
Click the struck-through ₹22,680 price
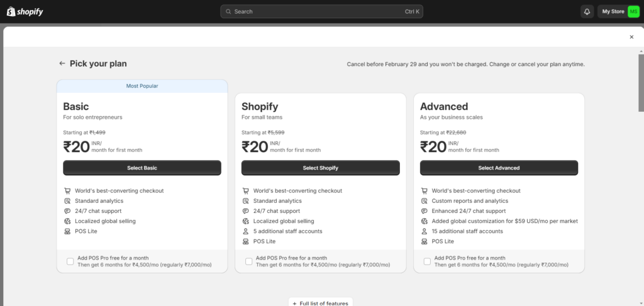[457, 133]
